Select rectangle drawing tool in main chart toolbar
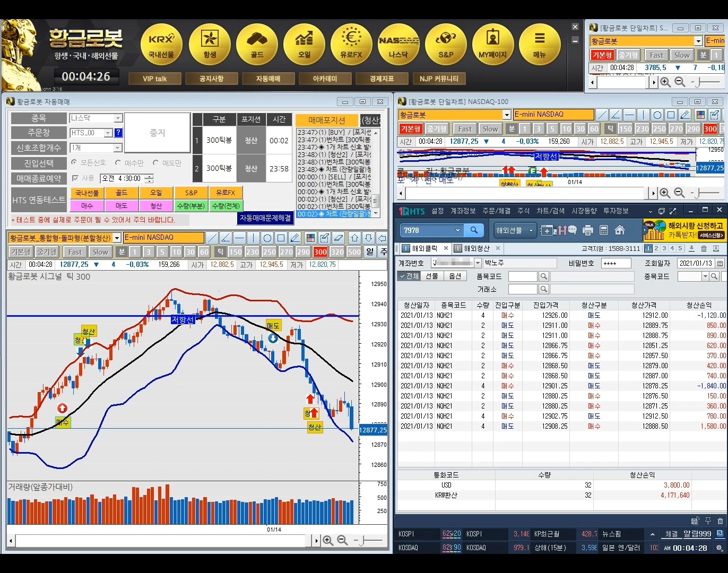The width and height of the screenshot is (728, 573). tap(281, 238)
